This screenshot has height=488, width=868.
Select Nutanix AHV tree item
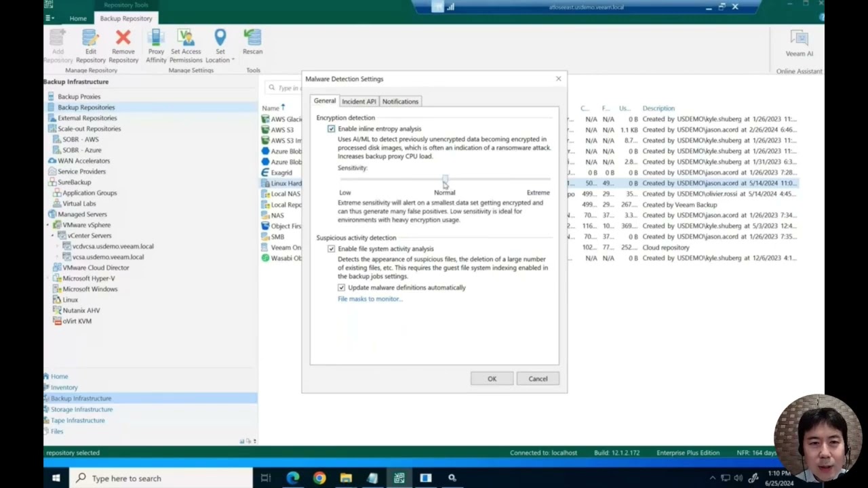click(81, 310)
